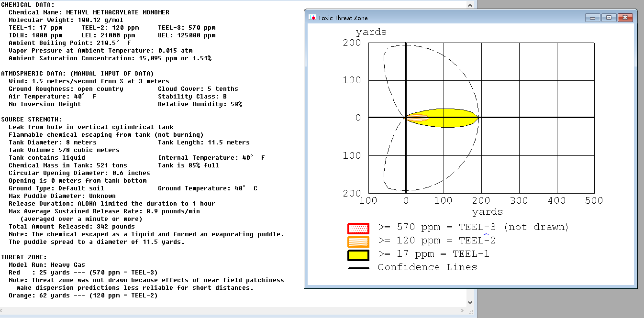Viewport: 644px width, 318px height.
Task: Click 'Model Run: Heavy Gas' line
Action: point(47,265)
